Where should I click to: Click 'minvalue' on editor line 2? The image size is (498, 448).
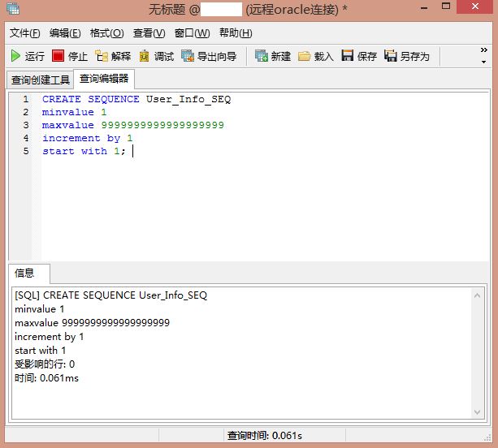[68, 112]
